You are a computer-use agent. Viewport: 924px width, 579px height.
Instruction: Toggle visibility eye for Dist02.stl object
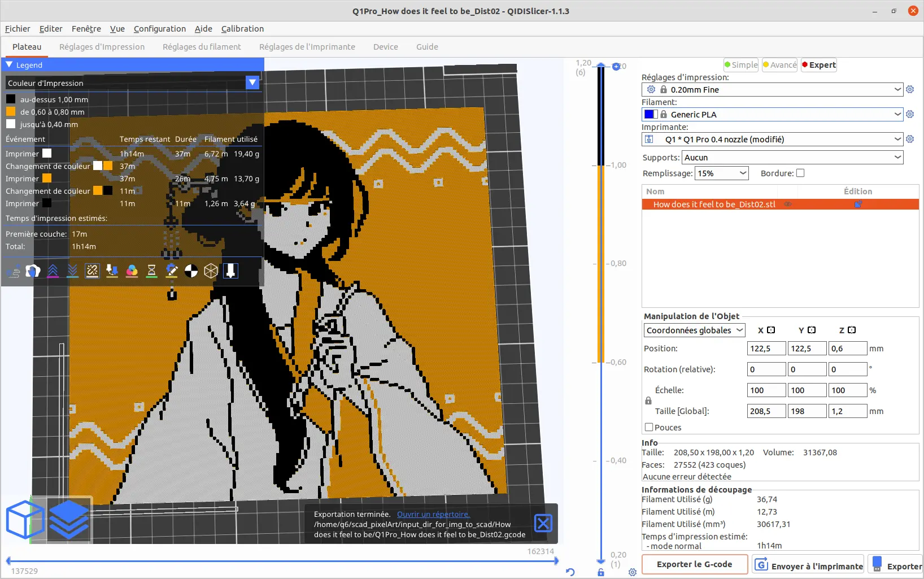tap(788, 204)
